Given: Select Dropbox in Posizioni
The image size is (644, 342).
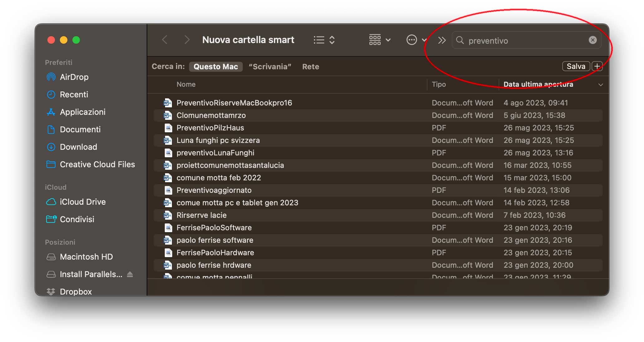Looking at the screenshot, I should (x=76, y=291).
